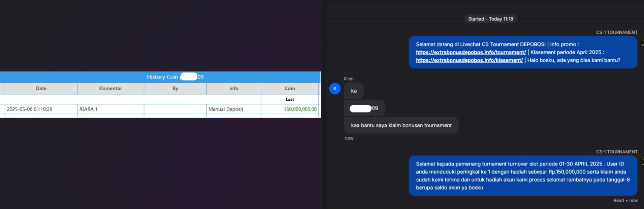Image resolution: width=644 pixels, height=209 pixels.
Task: Click the message 'kaa bantu saya klaim bonusan tournament'
Action: point(401,125)
